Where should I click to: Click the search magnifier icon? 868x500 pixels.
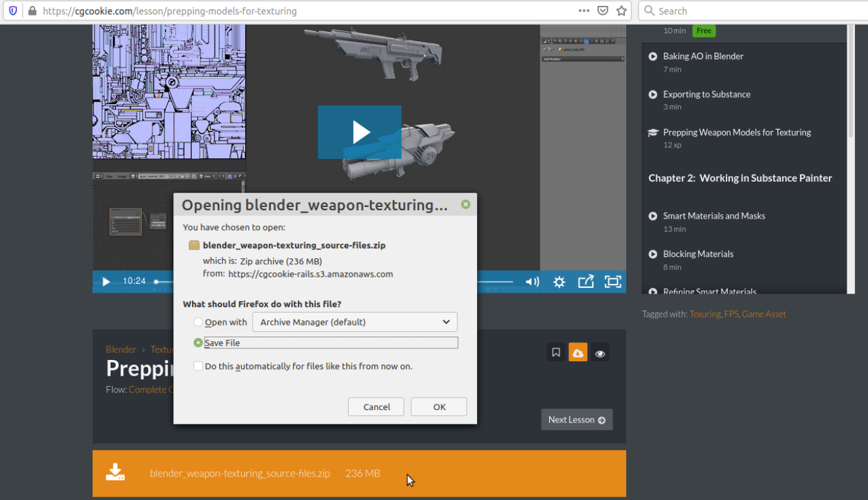649,11
